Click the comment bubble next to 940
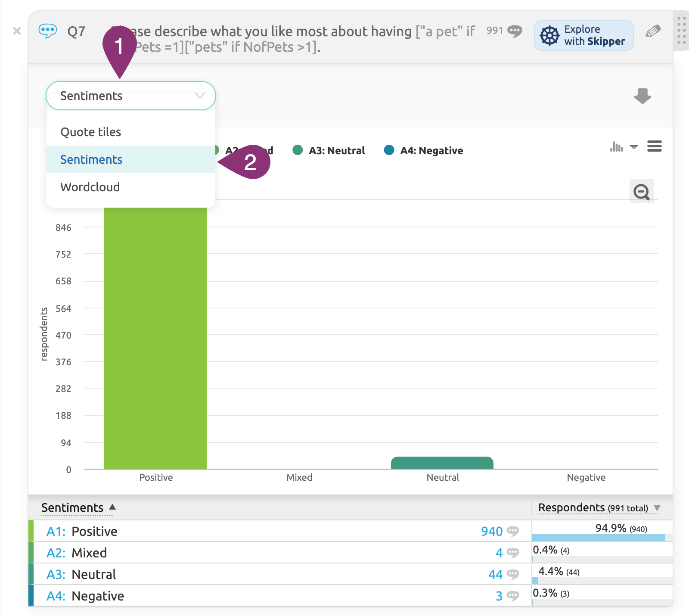This screenshot has width=689, height=616. click(512, 531)
